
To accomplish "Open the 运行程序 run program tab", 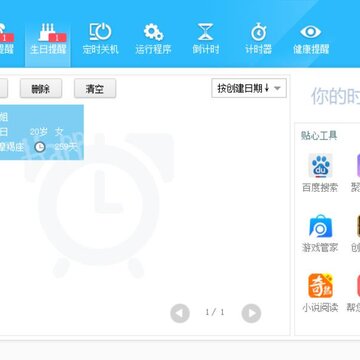I will coord(153,39).
